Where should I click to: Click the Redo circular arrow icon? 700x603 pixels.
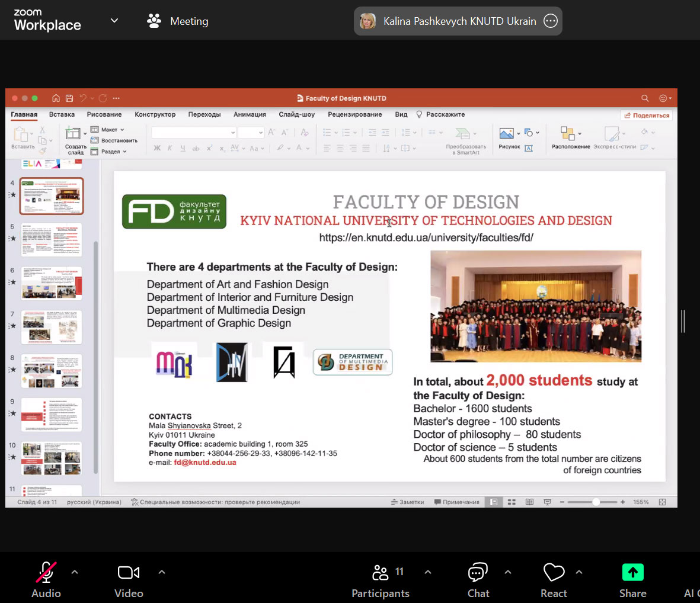103,98
